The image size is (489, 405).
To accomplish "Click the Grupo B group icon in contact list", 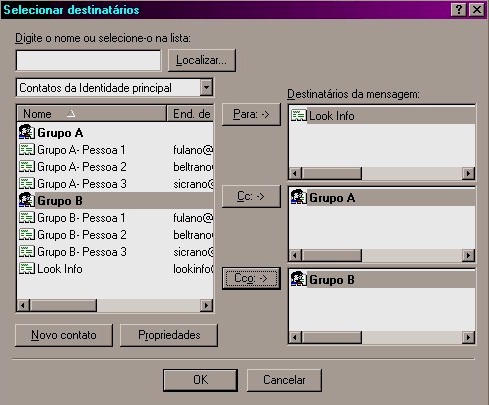I will tap(27, 200).
